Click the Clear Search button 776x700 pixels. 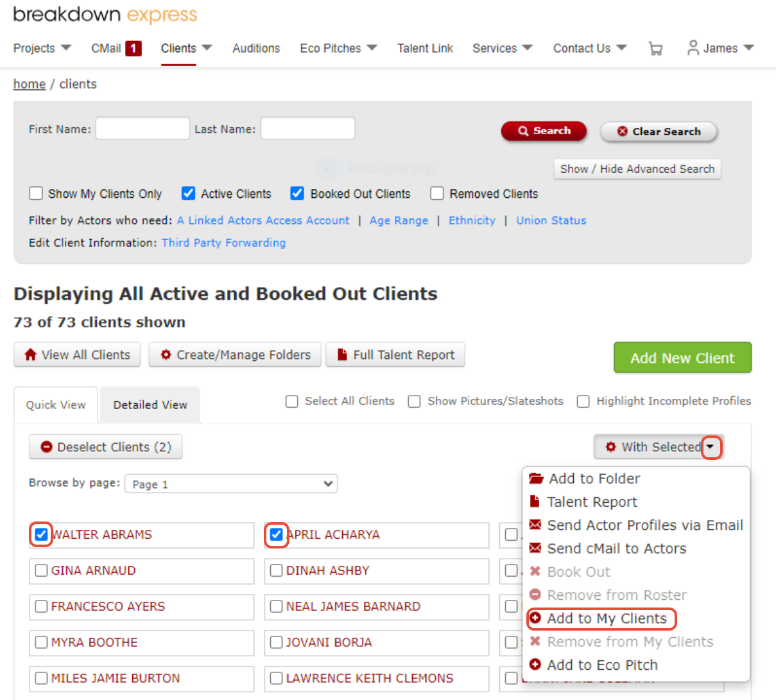pyautogui.click(x=659, y=132)
